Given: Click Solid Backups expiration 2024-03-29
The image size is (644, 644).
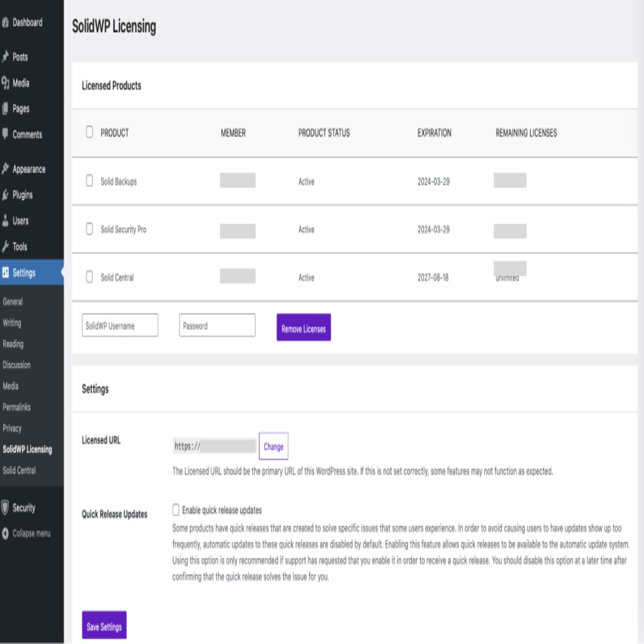Looking at the screenshot, I should [434, 182].
